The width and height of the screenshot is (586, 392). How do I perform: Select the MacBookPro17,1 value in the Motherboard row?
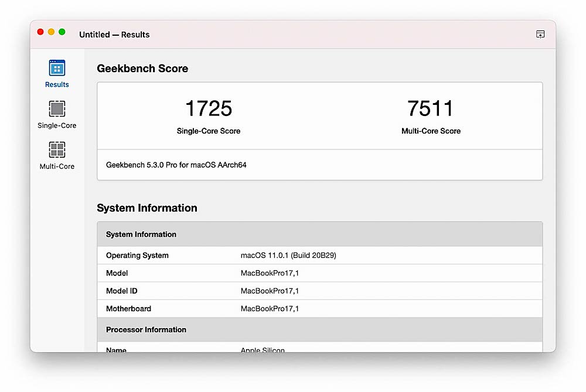(270, 309)
